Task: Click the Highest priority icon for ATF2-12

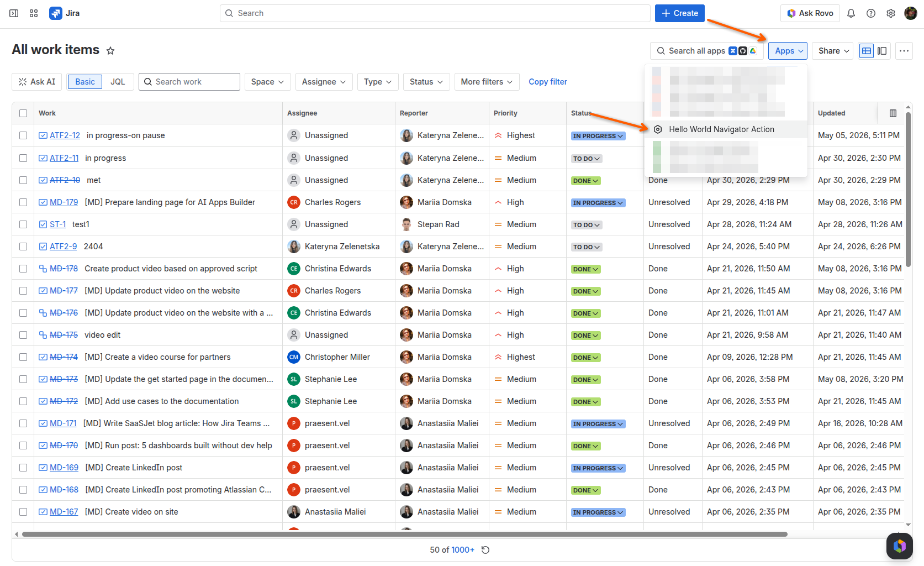Action: [498, 135]
